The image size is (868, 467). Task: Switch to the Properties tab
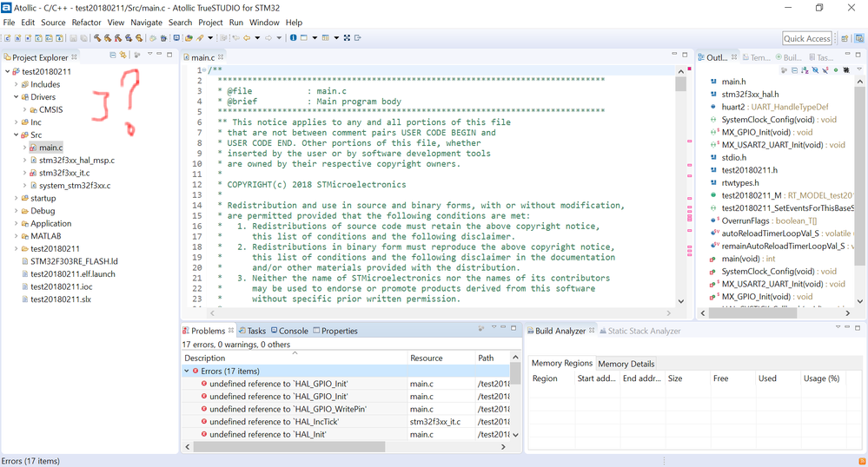click(335, 331)
